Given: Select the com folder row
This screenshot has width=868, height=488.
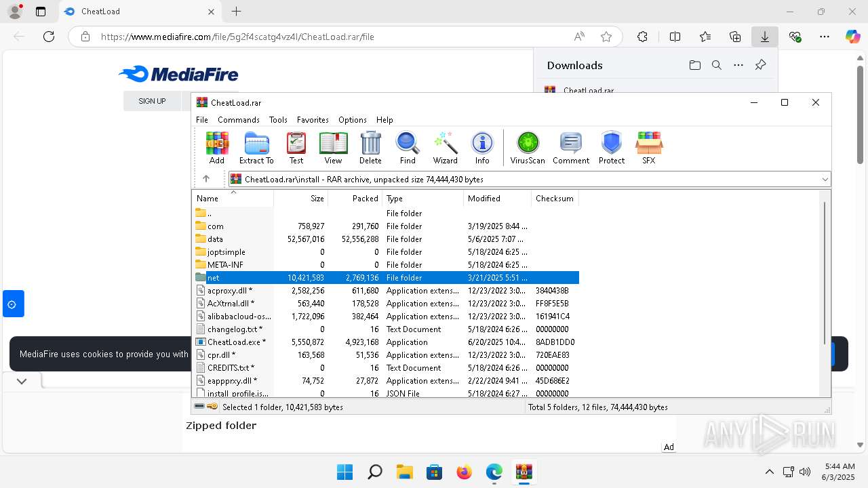Looking at the screenshot, I should [x=386, y=226].
